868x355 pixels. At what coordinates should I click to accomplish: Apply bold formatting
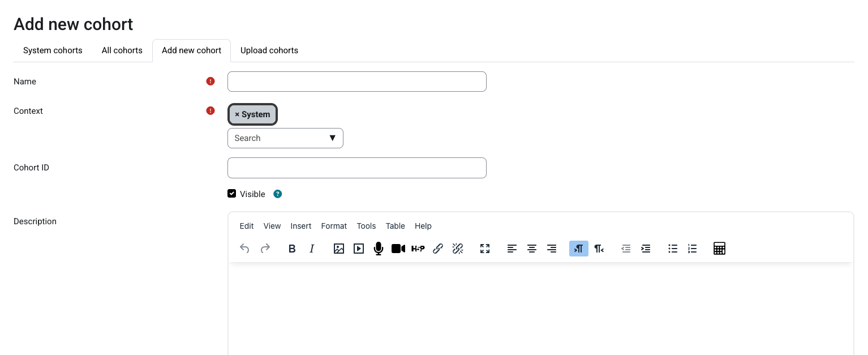point(292,249)
